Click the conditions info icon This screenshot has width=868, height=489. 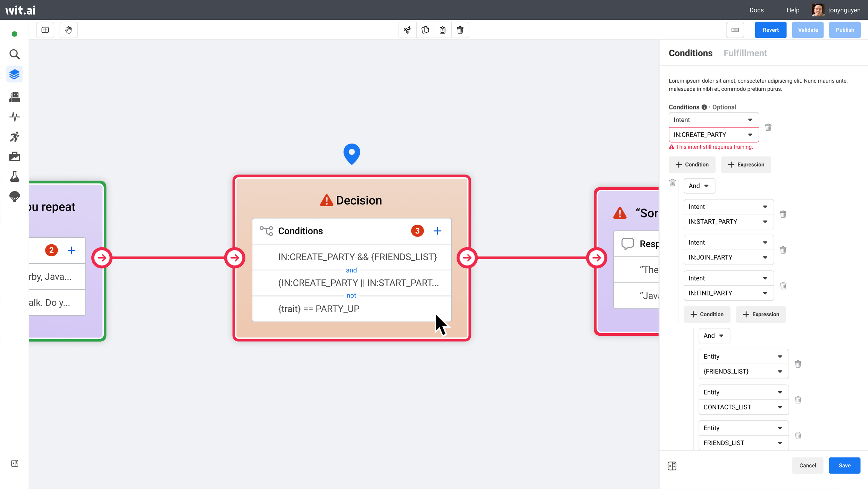point(704,107)
